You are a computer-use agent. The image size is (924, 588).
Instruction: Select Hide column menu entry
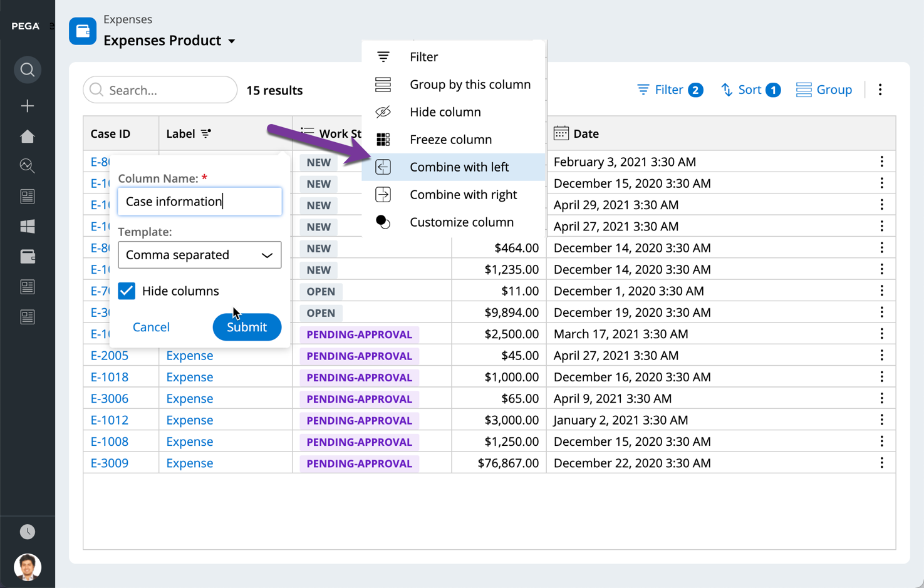(x=454, y=111)
